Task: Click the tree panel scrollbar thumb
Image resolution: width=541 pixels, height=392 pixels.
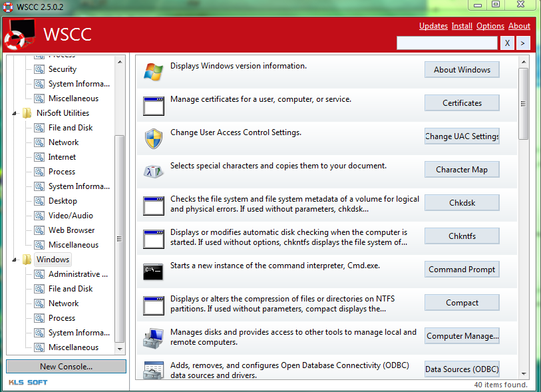Action: pyautogui.click(x=120, y=238)
